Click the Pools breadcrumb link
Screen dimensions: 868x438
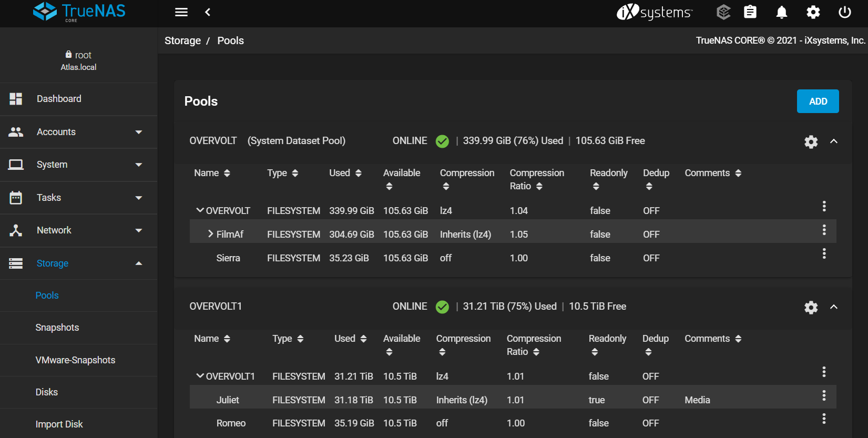pyautogui.click(x=230, y=40)
